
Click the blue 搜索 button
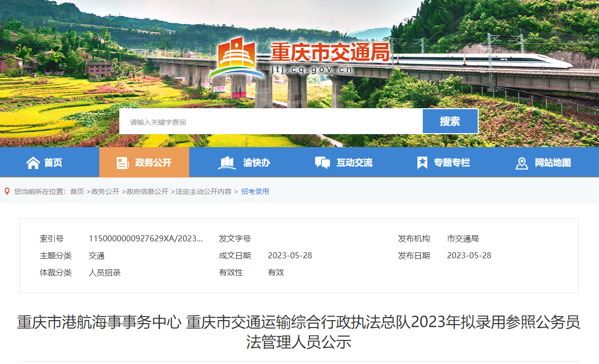pyautogui.click(x=450, y=121)
